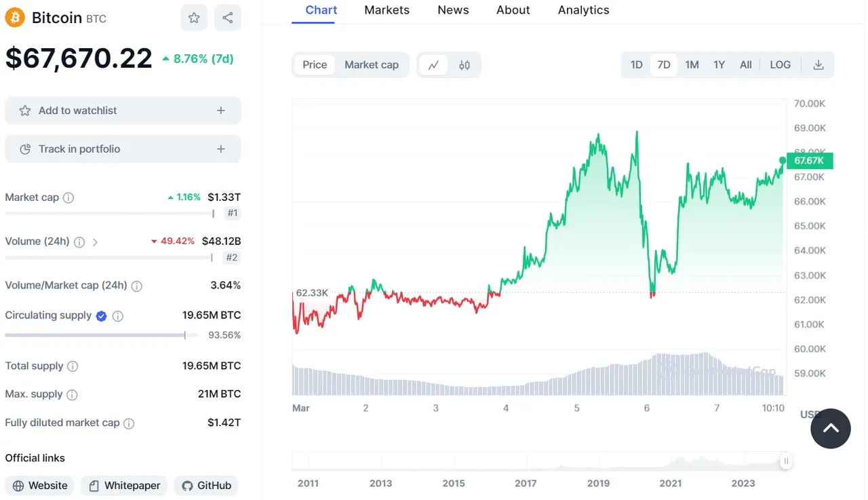Show Total supply info icon
Viewport: 868px width, 500px height.
[x=73, y=366]
